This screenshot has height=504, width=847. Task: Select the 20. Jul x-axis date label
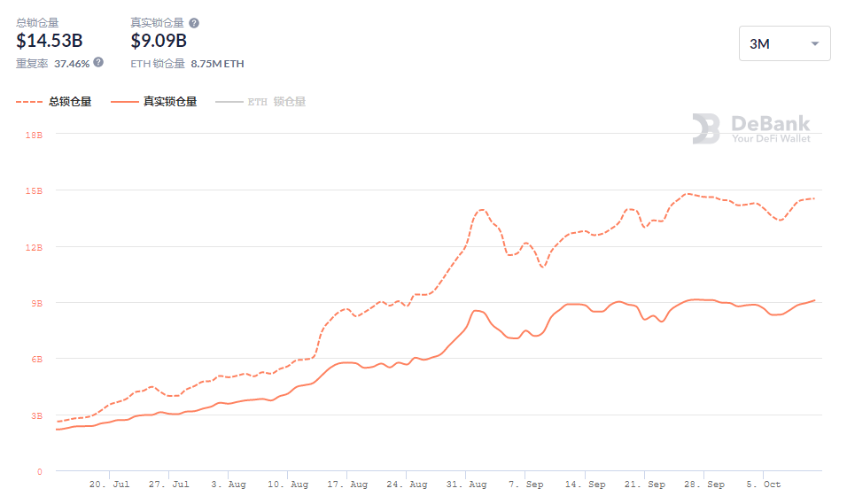[110, 485]
